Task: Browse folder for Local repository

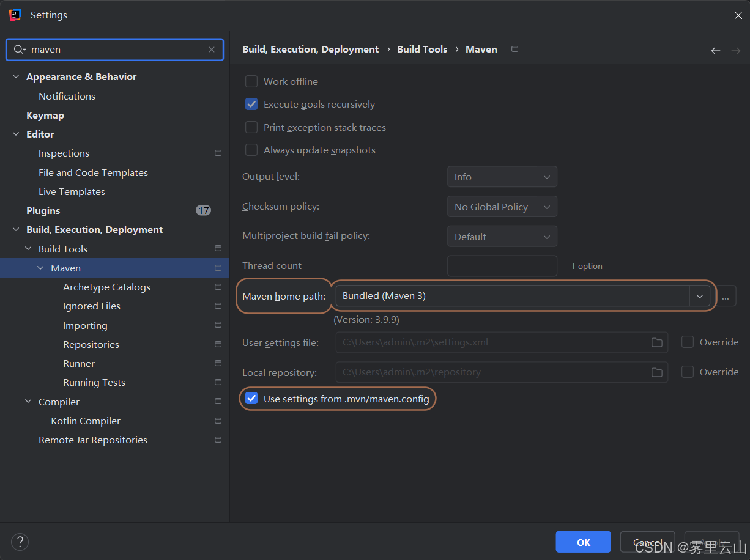Action: (x=657, y=372)
